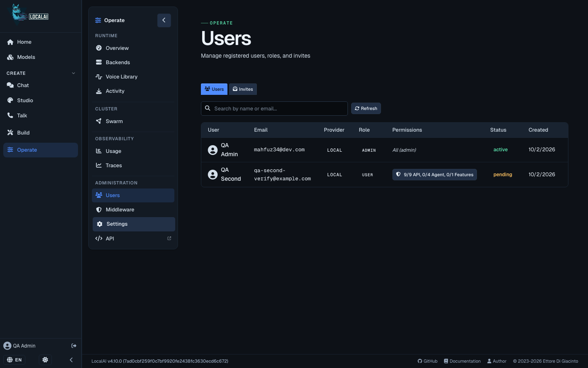Open the runtime Overview page
588x368 pixels.
[133, 48]
